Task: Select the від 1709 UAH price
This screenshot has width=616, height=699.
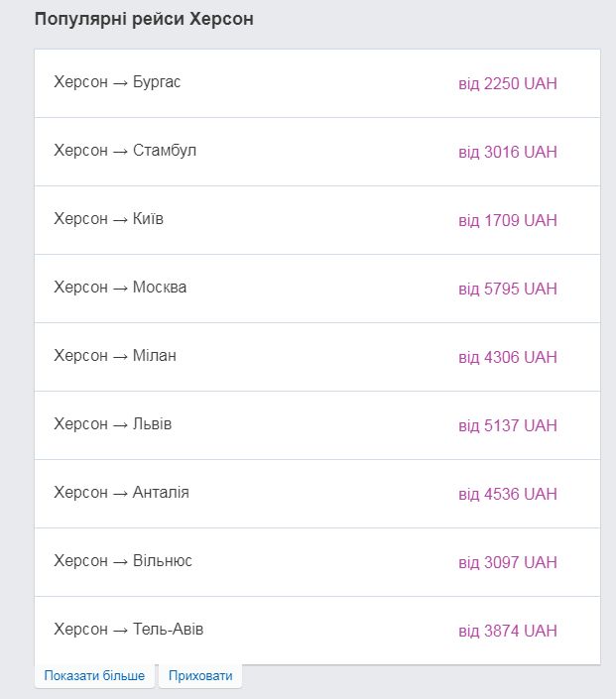Action: pos(508,221)
